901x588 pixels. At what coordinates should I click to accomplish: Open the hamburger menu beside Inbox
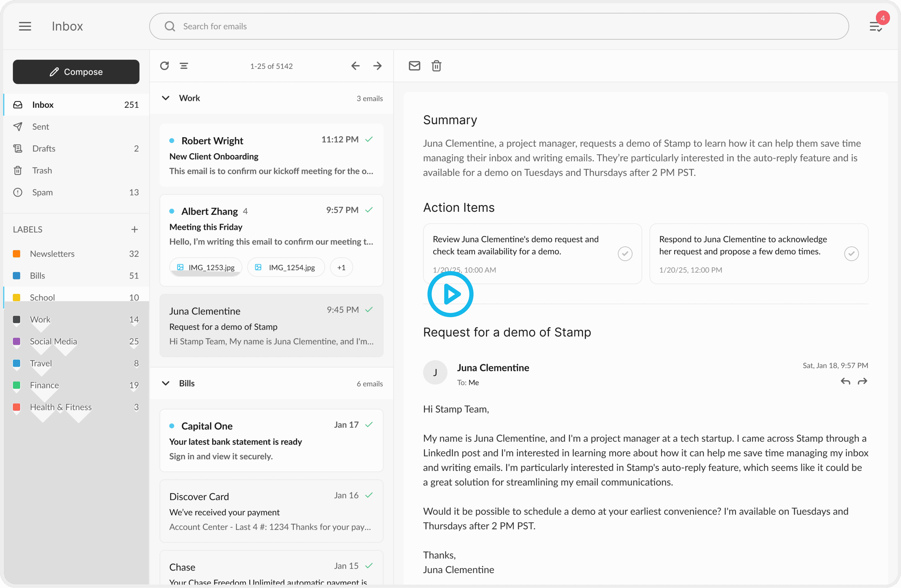[25, 26]
